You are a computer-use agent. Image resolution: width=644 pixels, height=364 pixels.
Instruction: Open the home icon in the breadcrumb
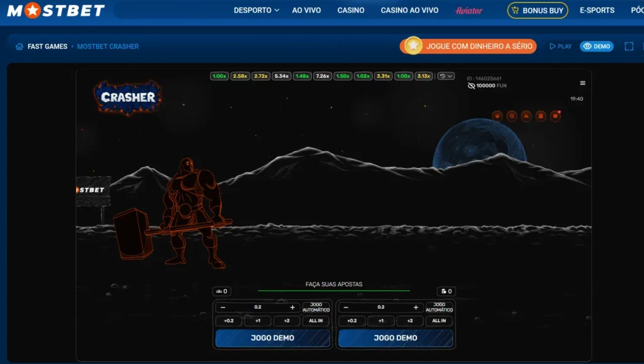pyautogui.click(x=19, y=47)
